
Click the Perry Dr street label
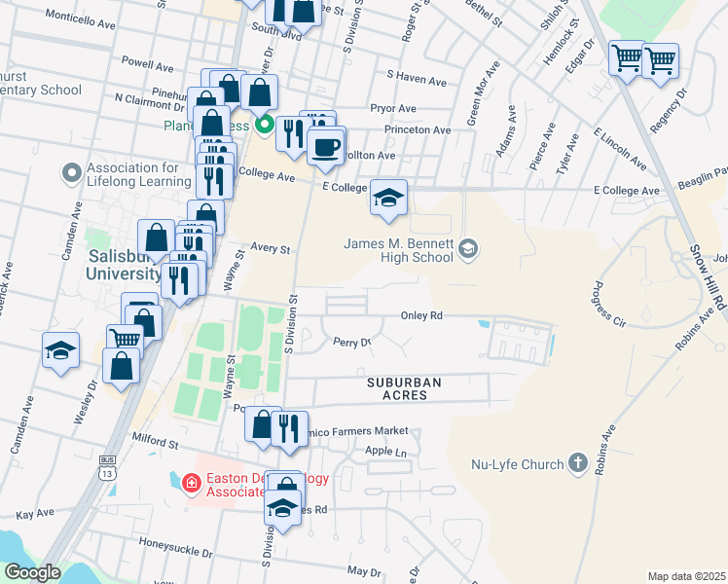point(352,343)
